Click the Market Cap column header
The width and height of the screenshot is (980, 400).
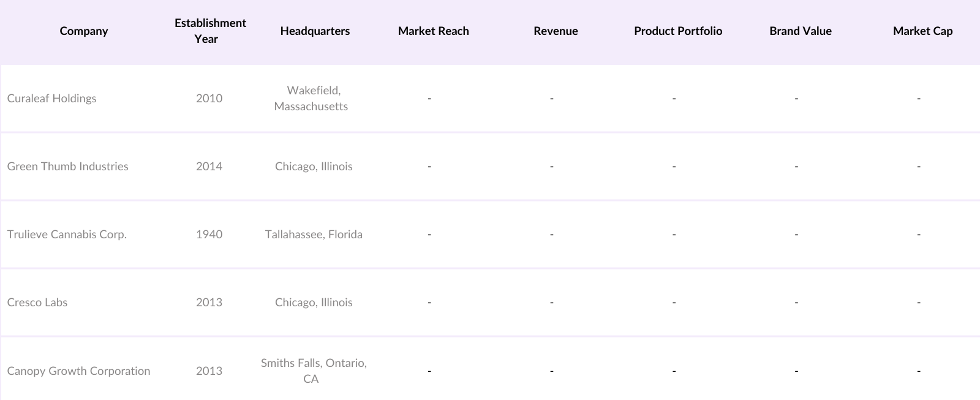pyautogui.click(x=922, y=31)
